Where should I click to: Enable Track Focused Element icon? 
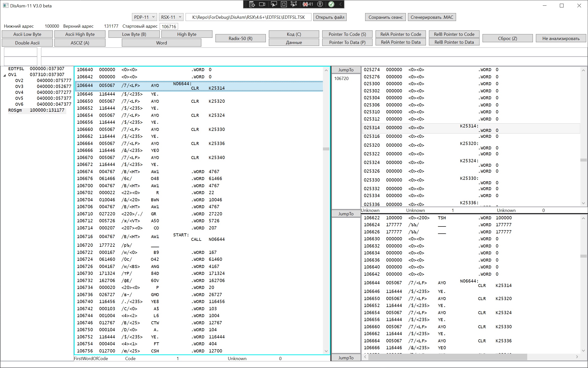click(294, 4)
